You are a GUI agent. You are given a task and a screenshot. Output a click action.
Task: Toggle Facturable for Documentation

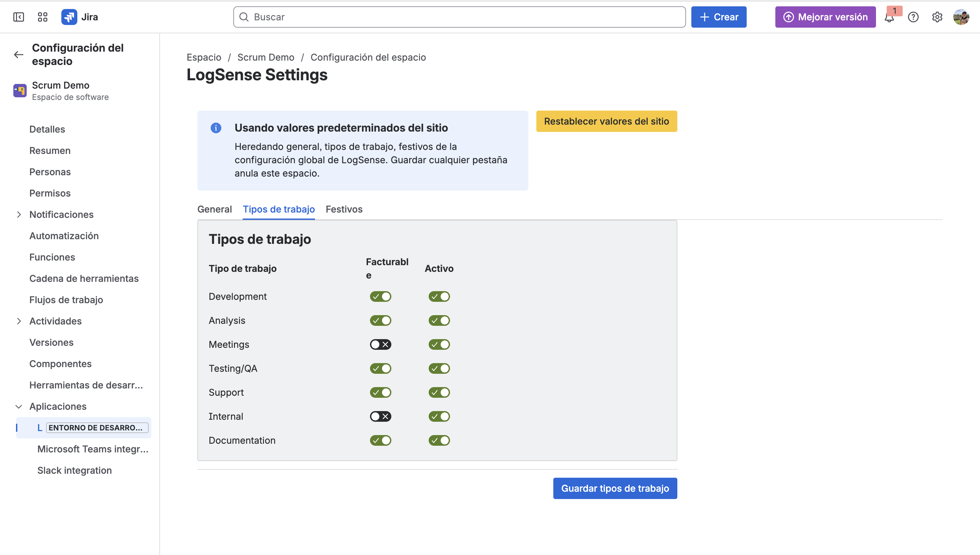pos(380,440)
